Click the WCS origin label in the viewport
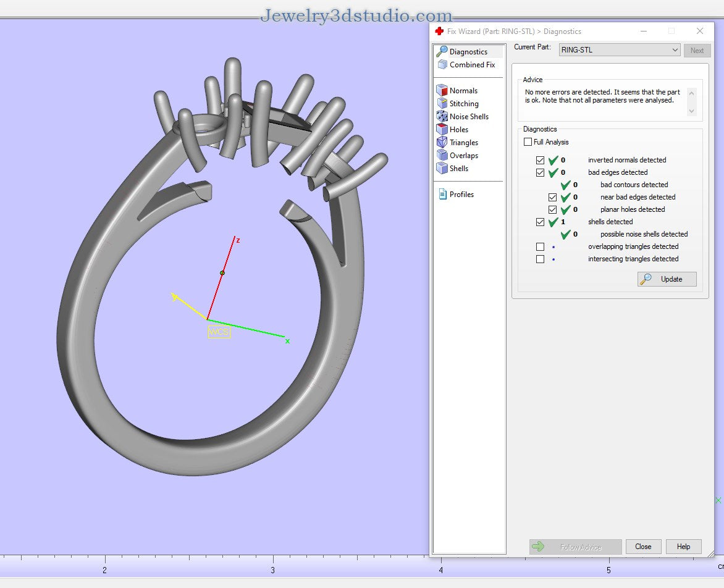 [219, 332]
